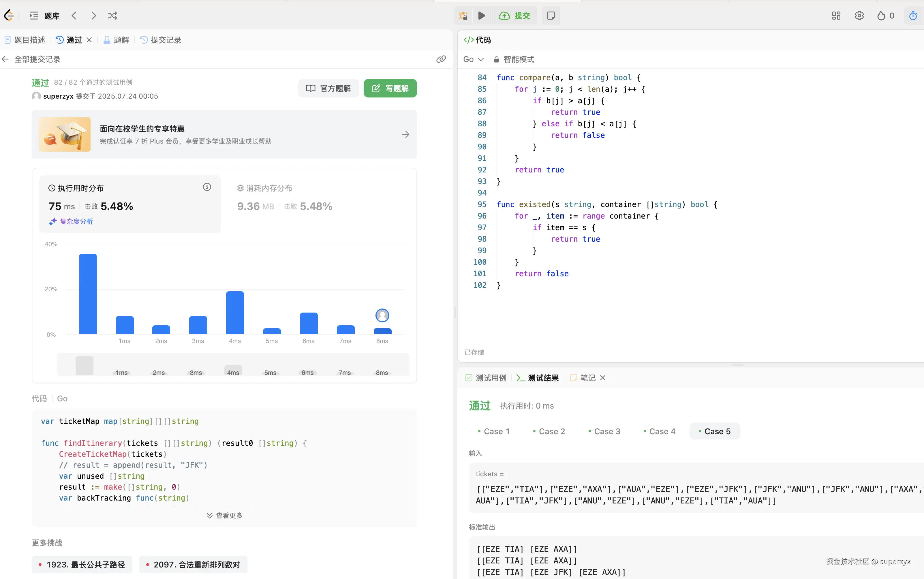Screen dimensions: 924x579
Task: Open the Go language dropdown
Action: pyautogui.click(x=473, y=59)
